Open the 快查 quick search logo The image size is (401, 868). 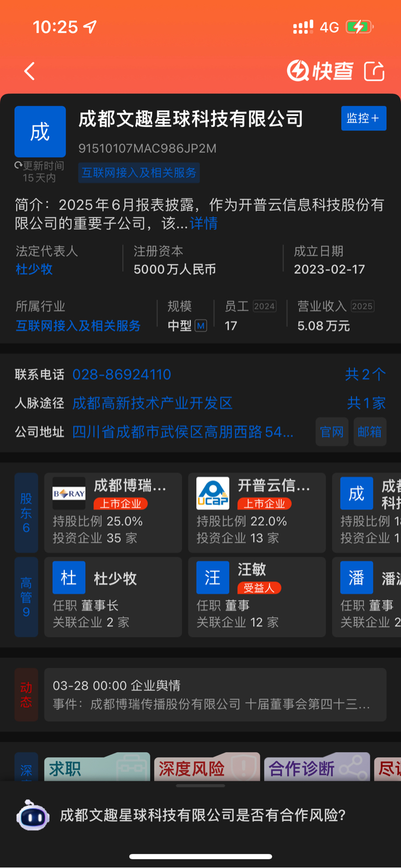(320, 71)
